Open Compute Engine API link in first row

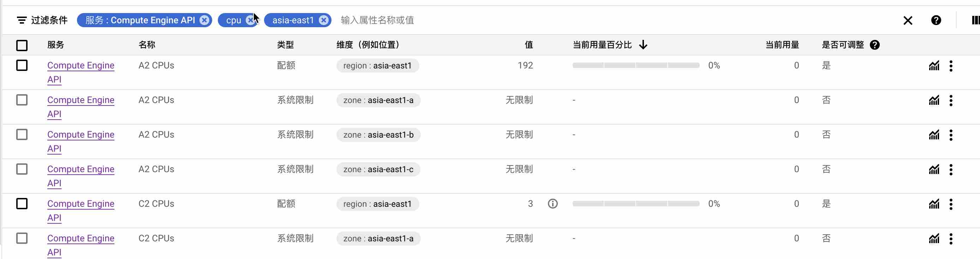[x=80, y=72]
